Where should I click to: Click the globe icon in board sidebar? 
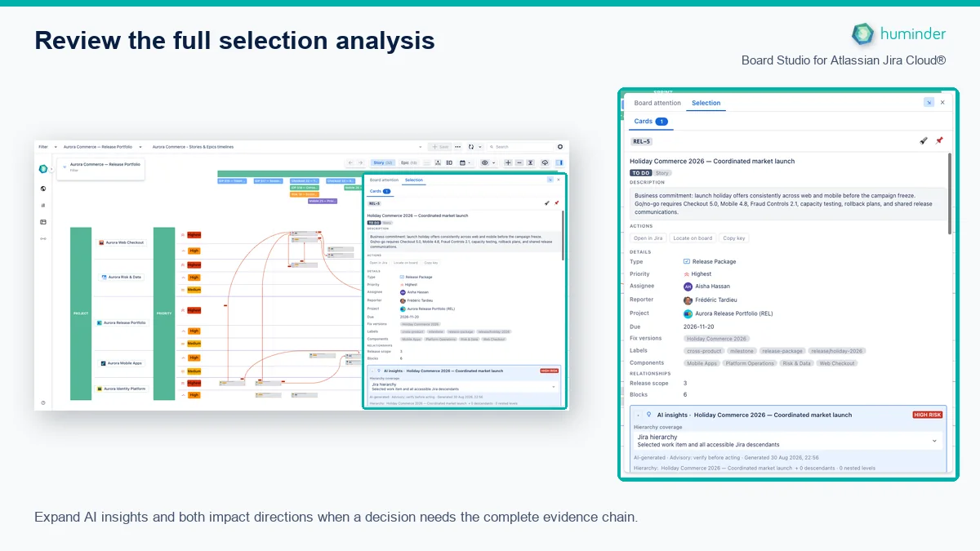coord(43,189)
